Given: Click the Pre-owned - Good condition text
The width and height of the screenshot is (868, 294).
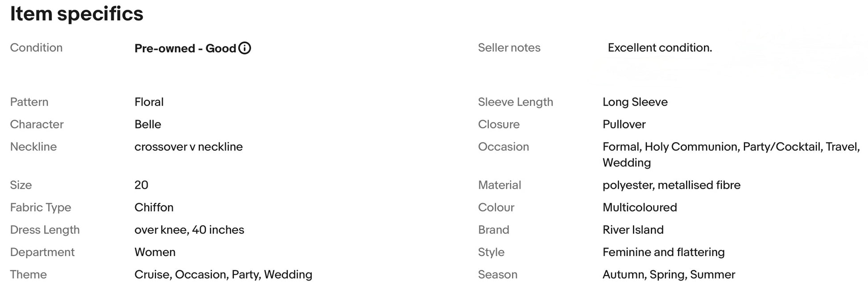Looking at the screenshot, I should (185, 48).
